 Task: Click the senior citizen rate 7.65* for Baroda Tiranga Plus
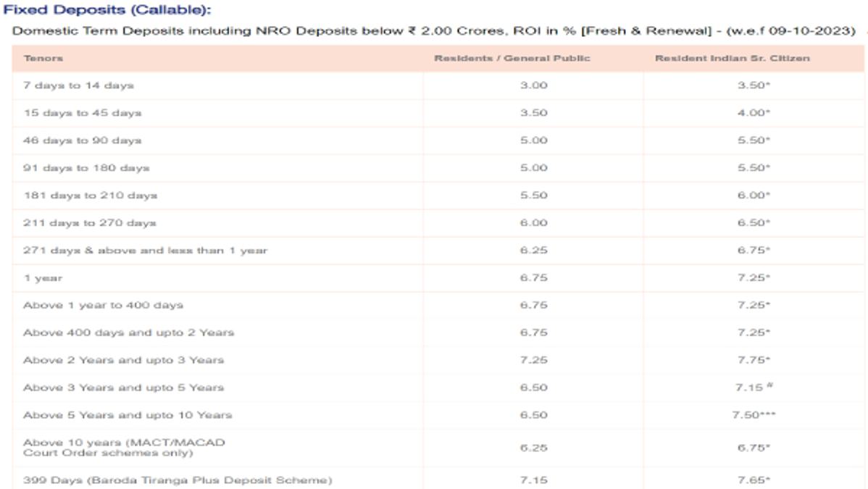click(754, 480)
